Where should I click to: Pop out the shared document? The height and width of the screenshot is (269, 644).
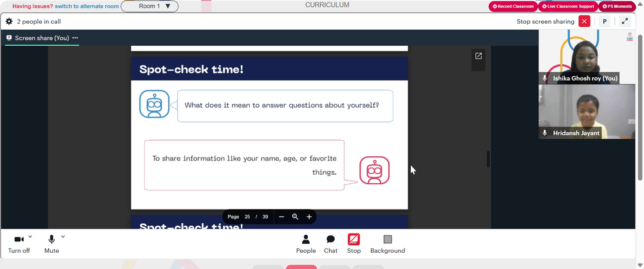[478, 56]
